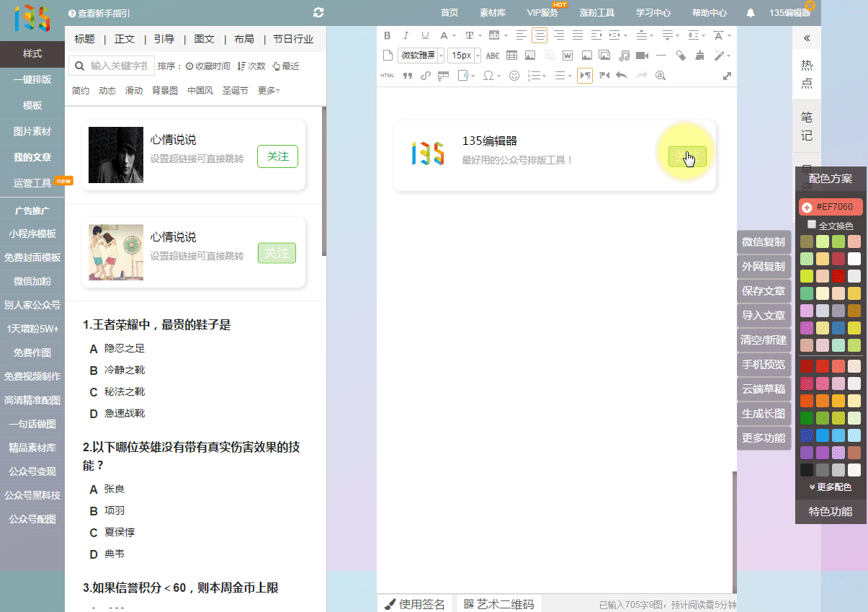868x612 pixels.
Task: Open 素材库 in top navigation
Action: tap(493, 13)
